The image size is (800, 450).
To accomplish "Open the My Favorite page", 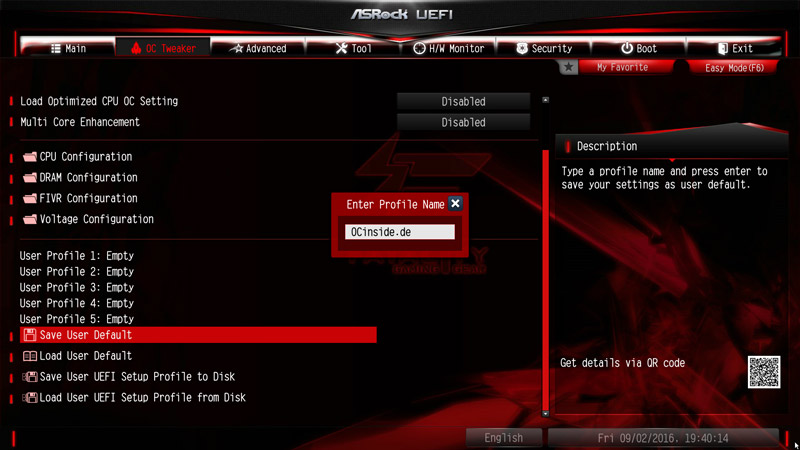I will [x=622, y=67].
